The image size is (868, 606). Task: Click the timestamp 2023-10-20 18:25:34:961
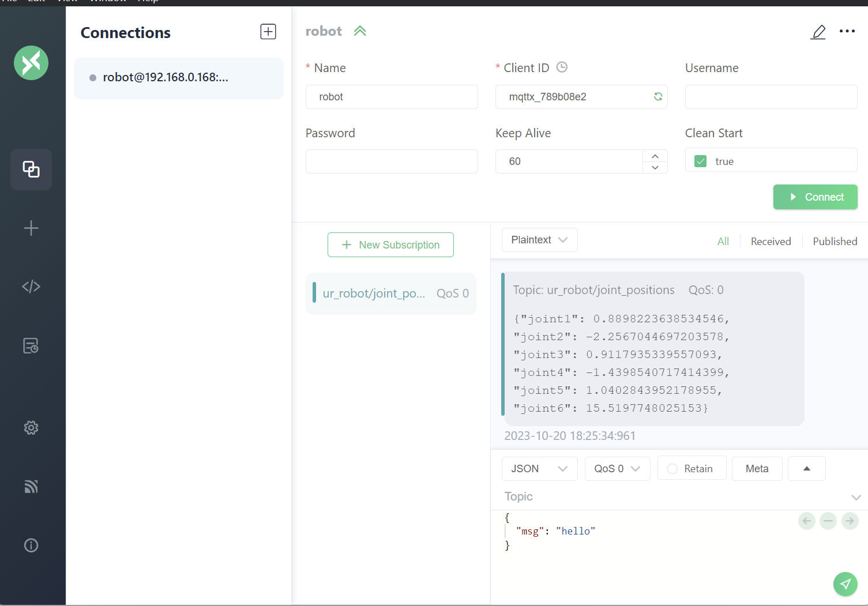pos(570,436)
